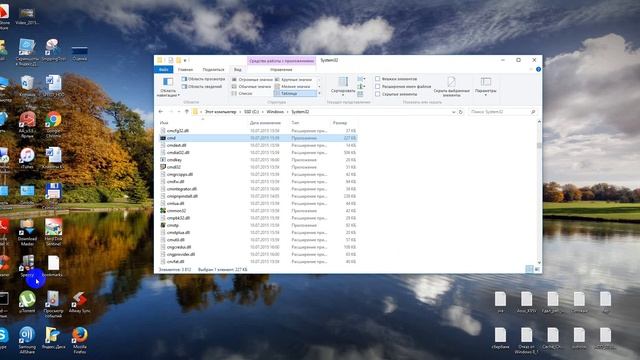Switch to Share (Поделиться) ribbon tab
The width and height of the screenshot is (640, 360).
pyautogui.click(x=213, y=69)
